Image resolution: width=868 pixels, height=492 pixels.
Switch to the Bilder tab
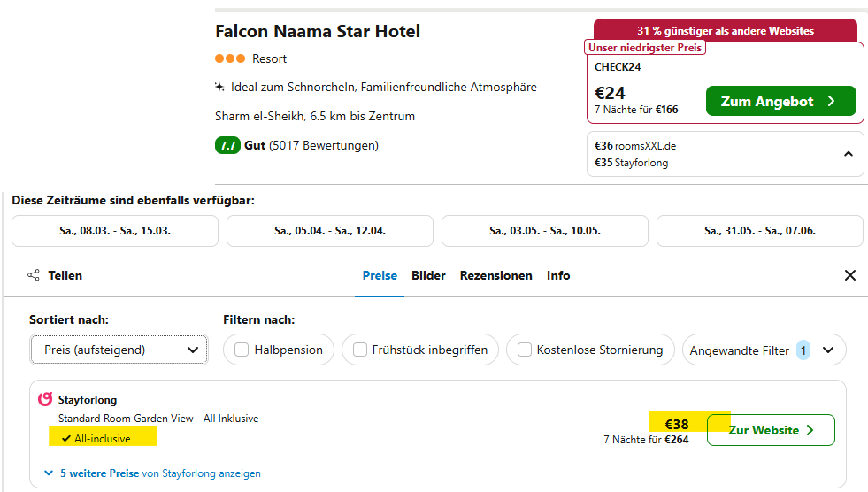428,275
